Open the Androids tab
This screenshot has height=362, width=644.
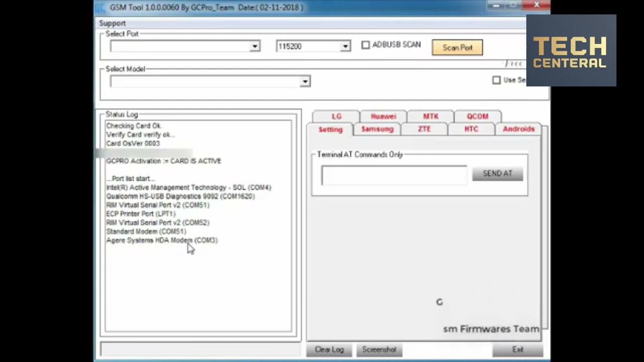(x=519, y=129)
